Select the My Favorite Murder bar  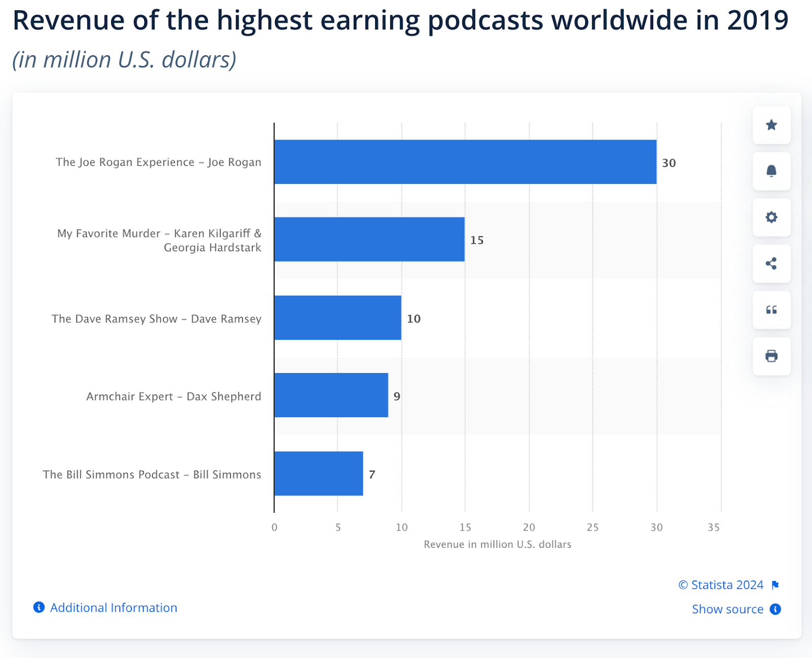tap(369, 240)
